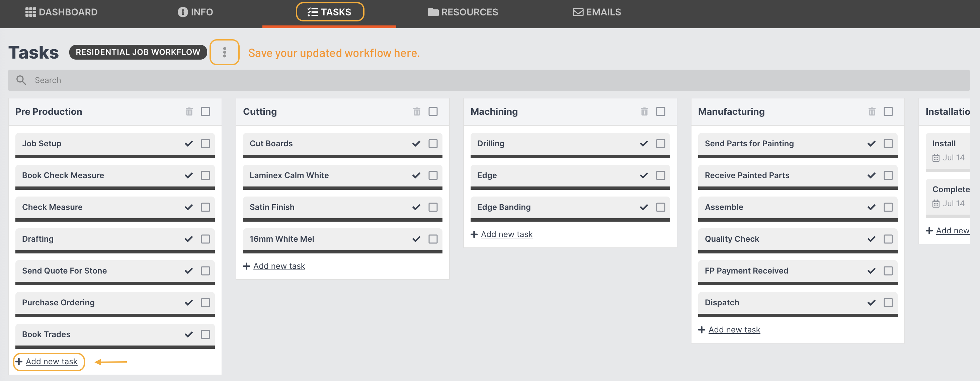Viewport: 980px width, 381px height.
Task: Click the checkmark on the Edge task
Action: 644,175
